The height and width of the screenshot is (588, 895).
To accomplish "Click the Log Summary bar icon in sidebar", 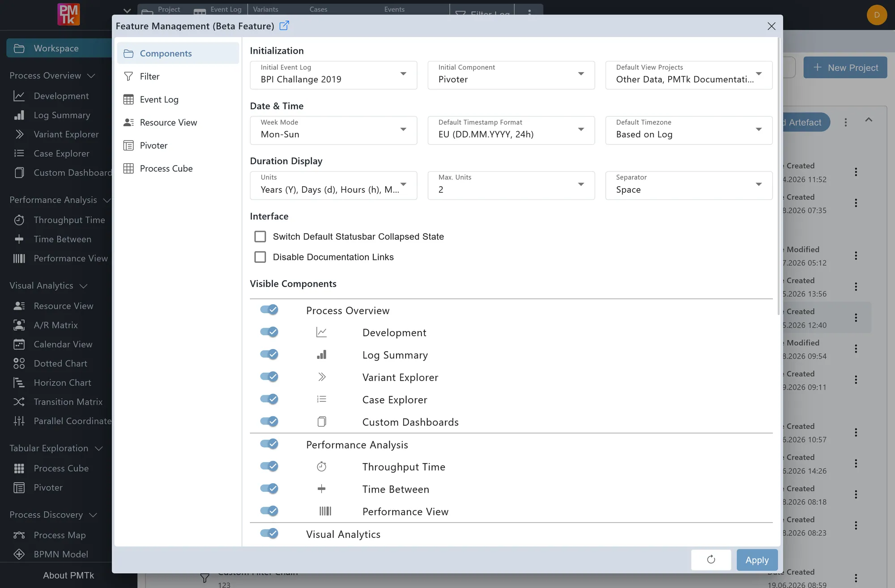I will 19,115.
